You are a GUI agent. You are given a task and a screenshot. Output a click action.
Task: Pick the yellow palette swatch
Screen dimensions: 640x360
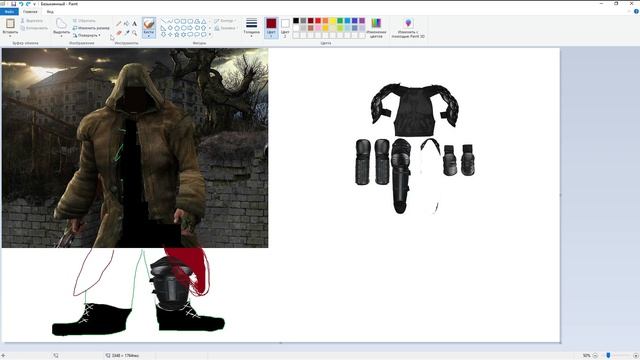[x=333, y=20]
